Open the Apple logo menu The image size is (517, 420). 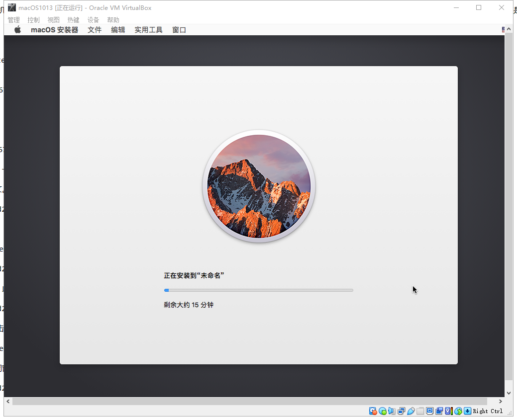click(x=18, y=30)
